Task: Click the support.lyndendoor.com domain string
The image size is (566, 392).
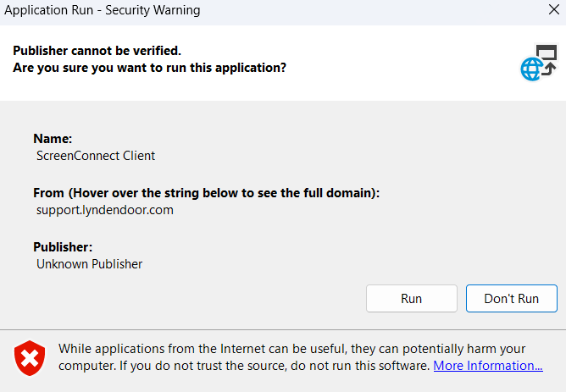Action: 104,210
